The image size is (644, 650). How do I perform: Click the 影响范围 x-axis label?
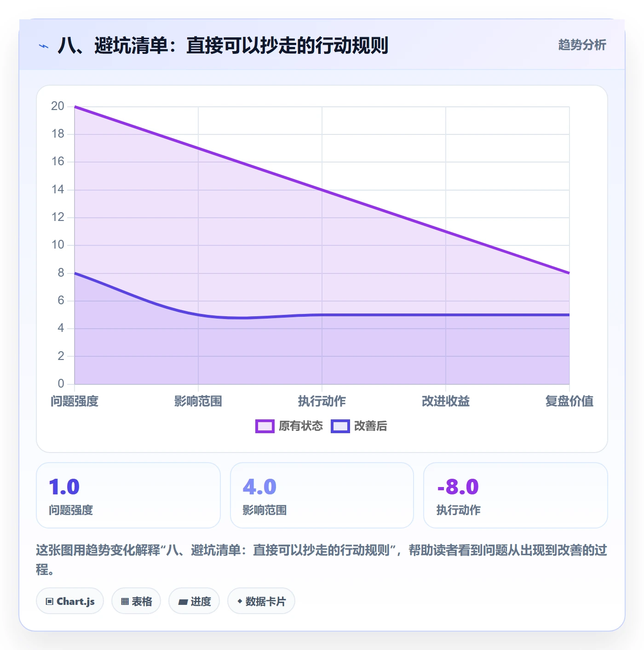198,401
